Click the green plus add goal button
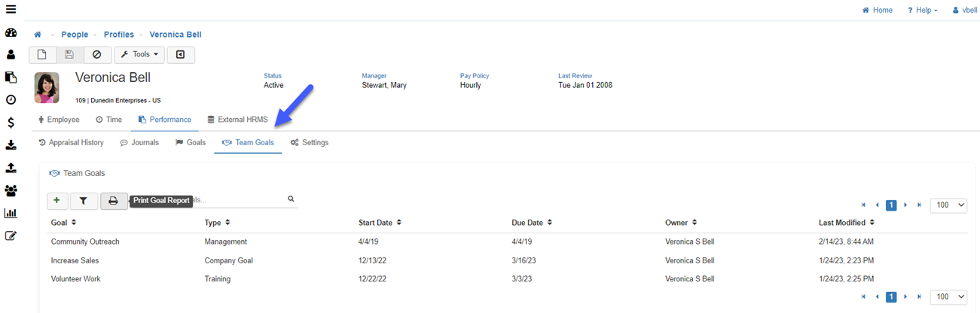This screenshot has width=980, height=313. coord(57,201)
